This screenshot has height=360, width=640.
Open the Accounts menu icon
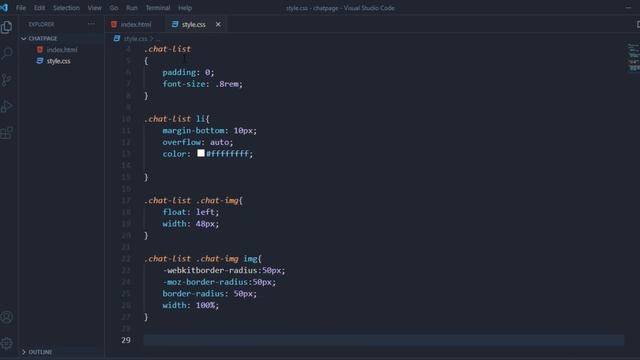pyautogui.click(x=7, y=317)
